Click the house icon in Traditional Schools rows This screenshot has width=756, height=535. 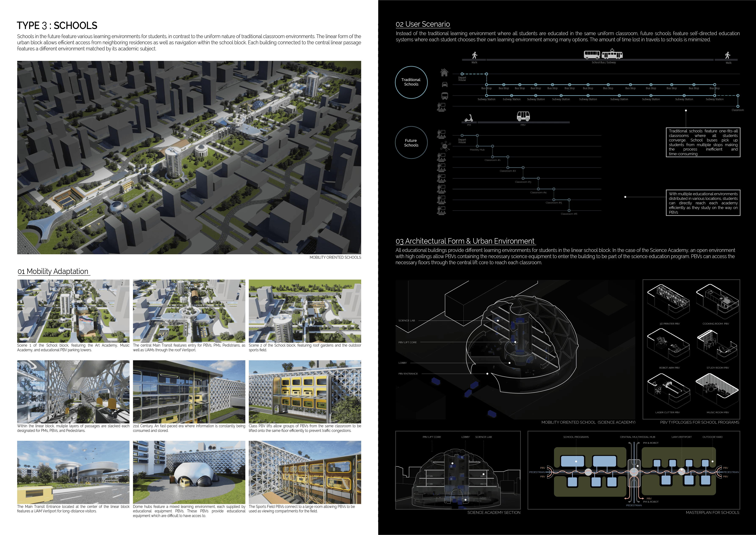pyautogui.click(x=444, y=72)
